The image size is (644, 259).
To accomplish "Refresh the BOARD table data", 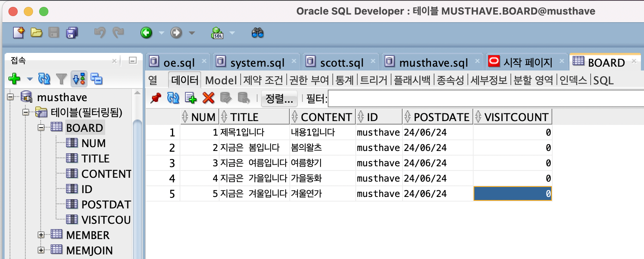I will pyautogui.click(x=173, y=98).
